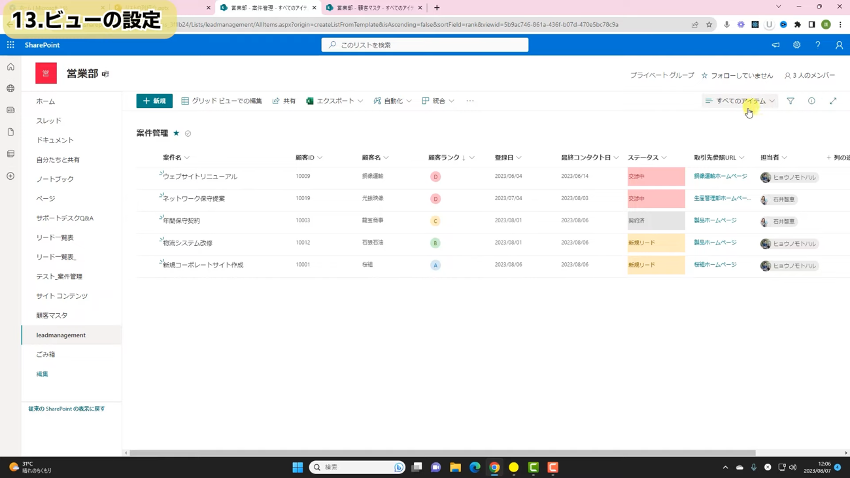Open the SharePoint app launcher waffle
The image size is (850, 478).
tap(10, 45)
